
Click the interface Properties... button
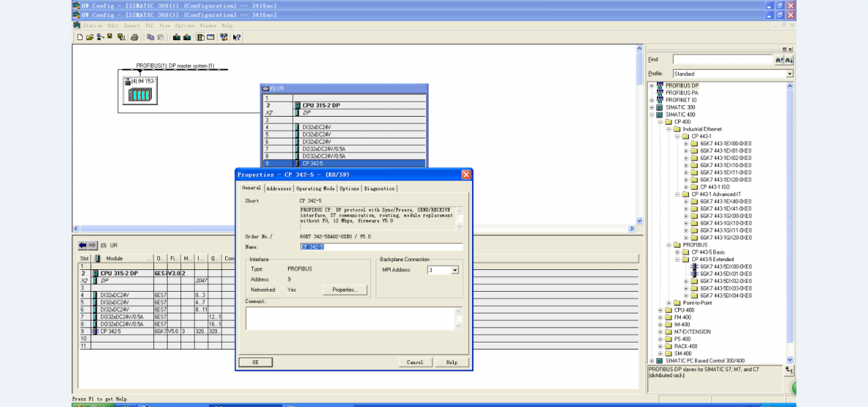344,290
